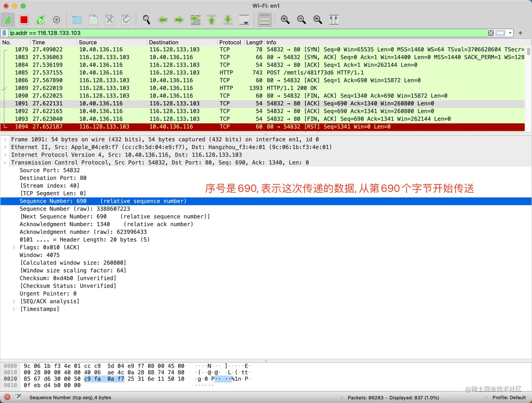The width and height of the screenshot is (532, 403).
Task: Apply display filter arrow button
Action: coord(500,33)
